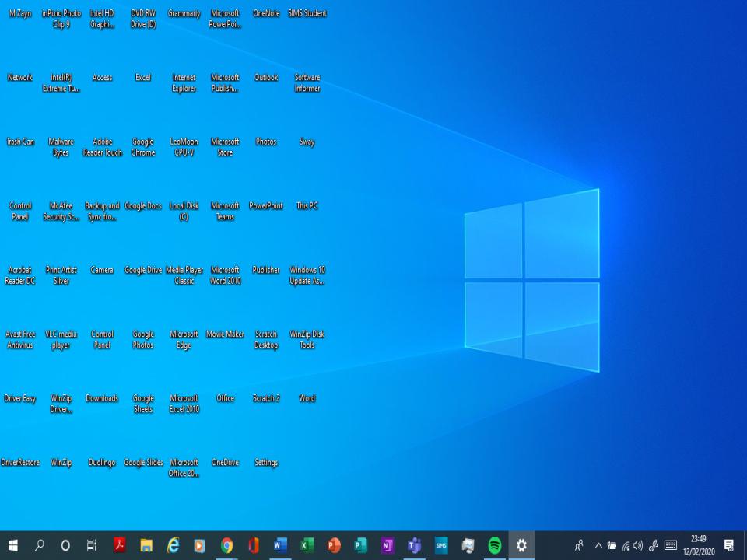This screenshot has height=560, width=747.
Task: Select the 'This PC' desktop shortcut
Action: 307,205
